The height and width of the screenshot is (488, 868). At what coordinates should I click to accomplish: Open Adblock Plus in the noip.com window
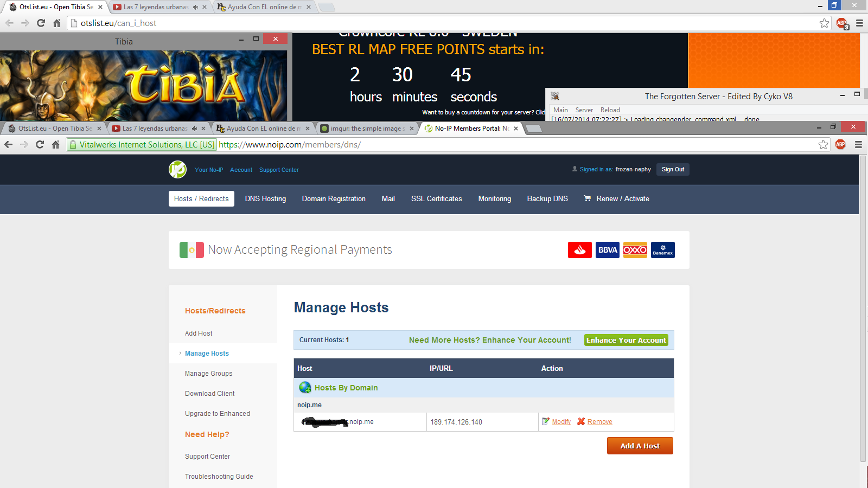pos(840,144)
